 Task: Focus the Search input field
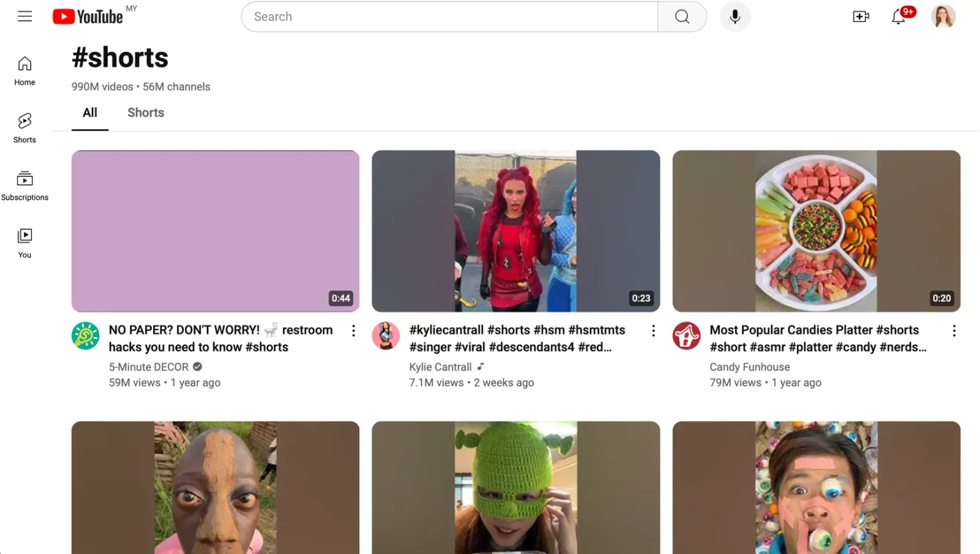(449, 17)
